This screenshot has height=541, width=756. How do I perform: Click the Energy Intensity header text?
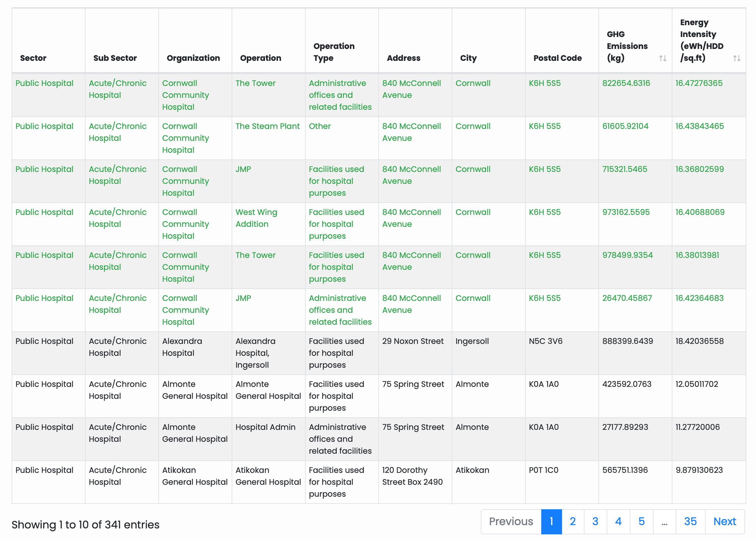(x=701, y=40)
